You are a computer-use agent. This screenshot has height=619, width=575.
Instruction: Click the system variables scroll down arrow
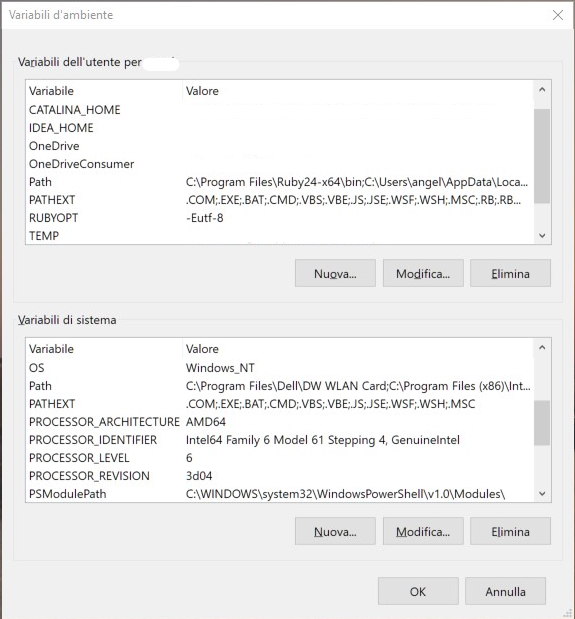542,493
